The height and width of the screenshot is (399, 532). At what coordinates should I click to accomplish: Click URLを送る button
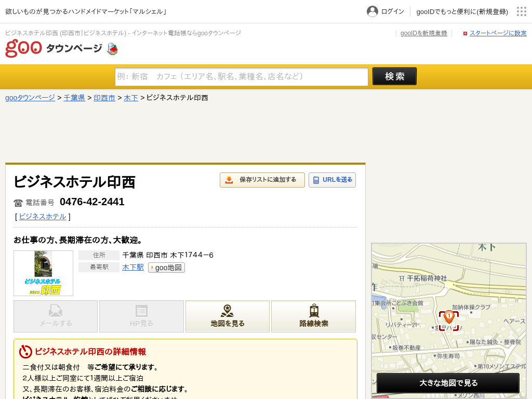click(332, 180)
